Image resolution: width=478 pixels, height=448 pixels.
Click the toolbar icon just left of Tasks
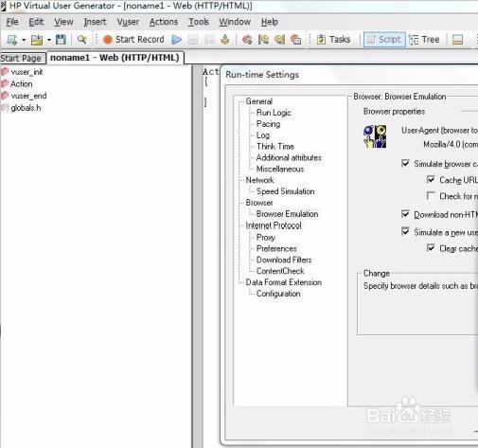coord(295,40)
